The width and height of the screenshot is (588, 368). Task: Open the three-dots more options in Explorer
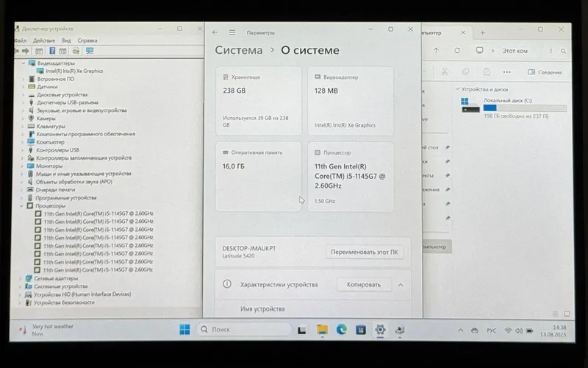click(x=506, y=72)
